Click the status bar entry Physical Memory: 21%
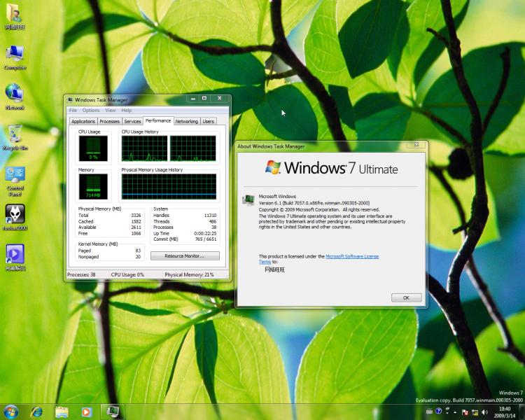 click(x=189, y=274)
